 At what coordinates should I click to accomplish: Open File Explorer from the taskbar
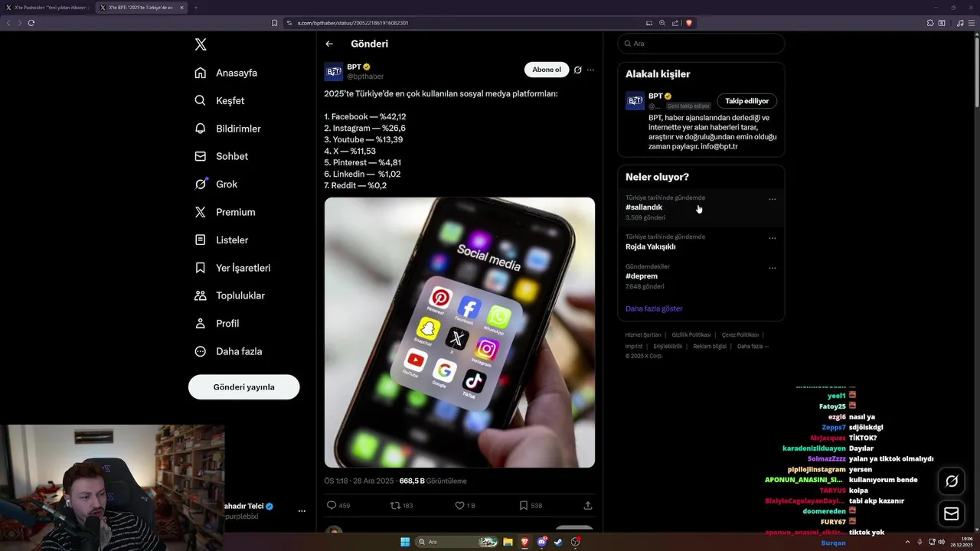pyautogui.click(x=508, y=542)
